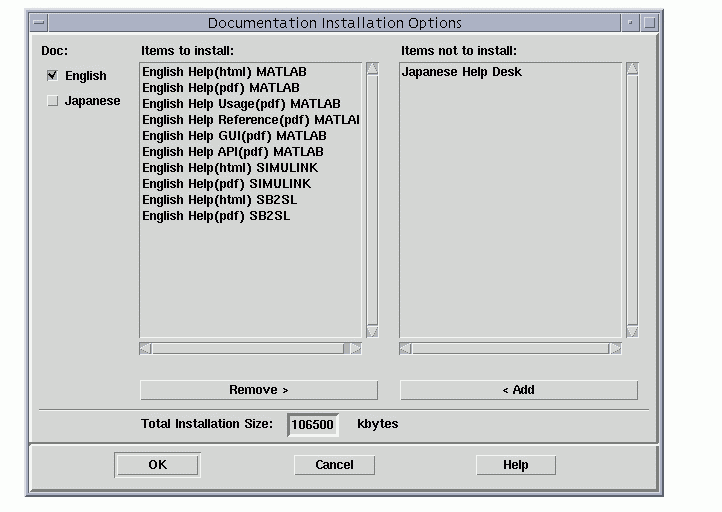Click the window minimize dot icon
This screenshot has width=722, height=512.
click(x=630, y=23)
